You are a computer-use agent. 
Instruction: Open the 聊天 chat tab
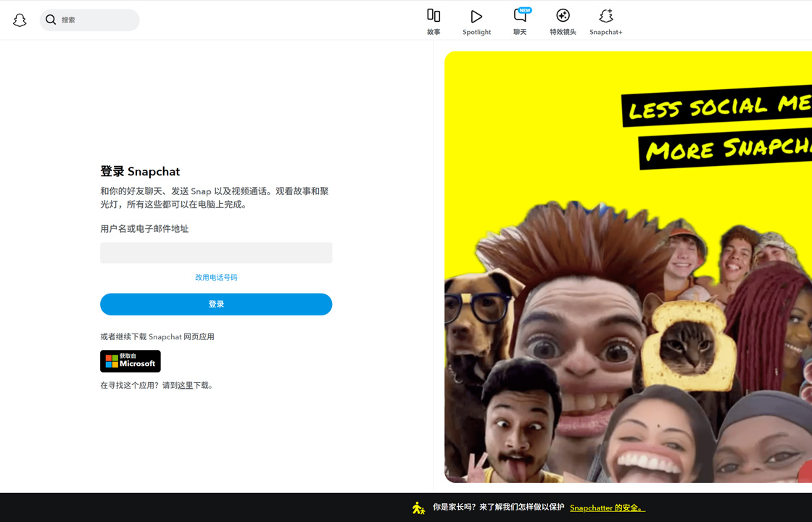520,22
